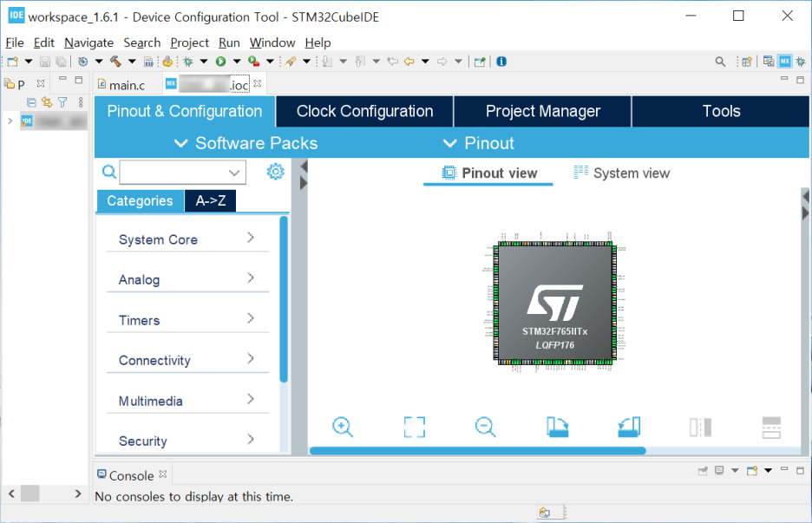Click the Open Perspective icon
812x523 pixels.
746,62
